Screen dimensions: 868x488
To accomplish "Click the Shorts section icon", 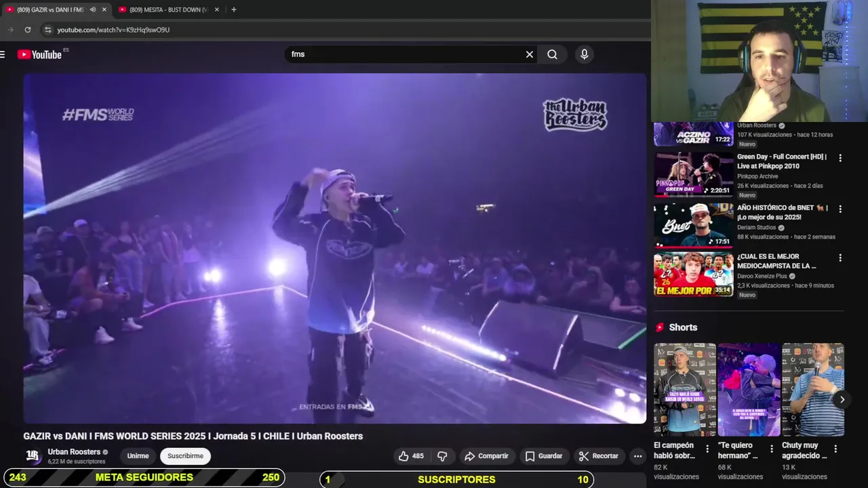I will pos(659,327).
